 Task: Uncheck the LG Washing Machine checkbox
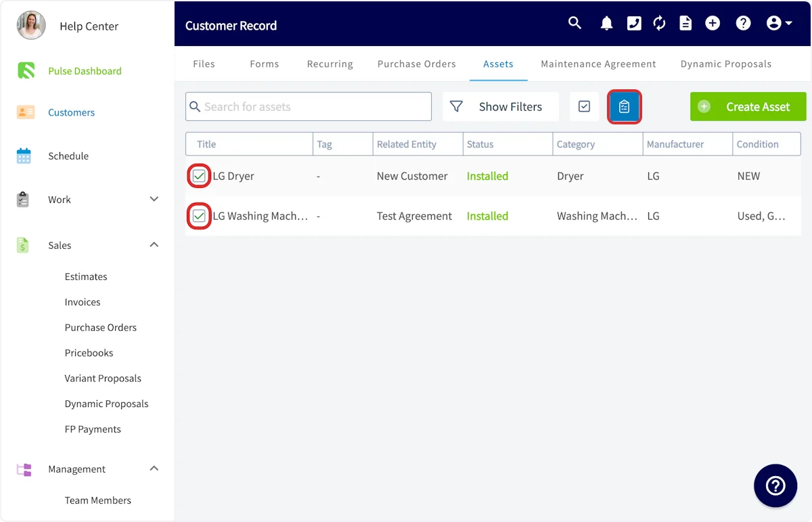click(199, 216)
